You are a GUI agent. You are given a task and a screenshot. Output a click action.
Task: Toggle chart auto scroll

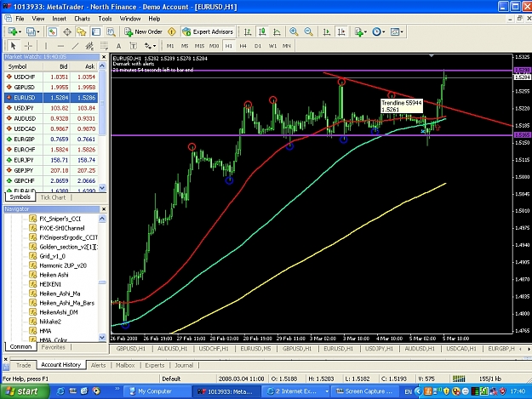coord(326,31)
